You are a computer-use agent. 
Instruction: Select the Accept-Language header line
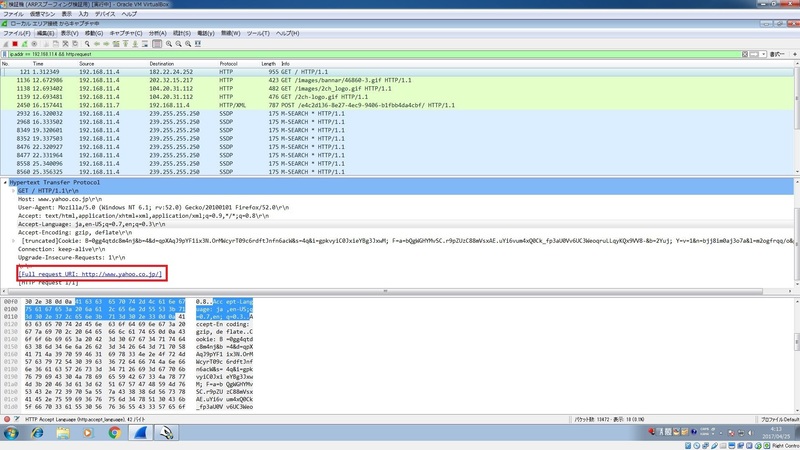coord(91,224)
